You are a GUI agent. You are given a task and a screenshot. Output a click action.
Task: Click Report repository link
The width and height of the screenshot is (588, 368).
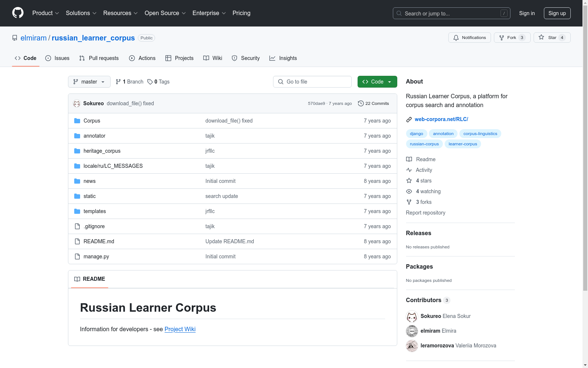(426, 213)
